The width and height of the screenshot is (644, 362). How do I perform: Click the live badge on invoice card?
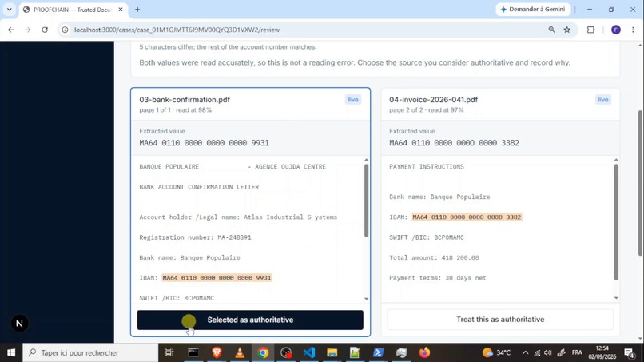click(x=603, y=99)
